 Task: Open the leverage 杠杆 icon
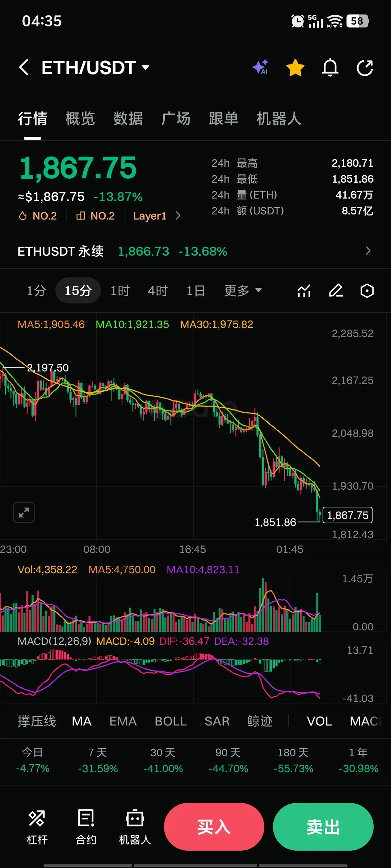click(37, 827)
